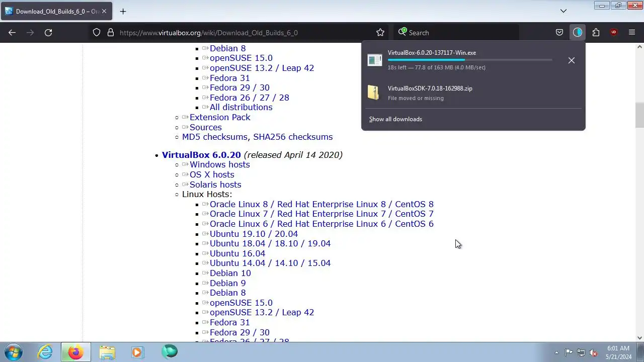The width and height of the screenshot is (644, 362).
Task: Open the Action Center flag tray icon
Action: coord(569,352)
